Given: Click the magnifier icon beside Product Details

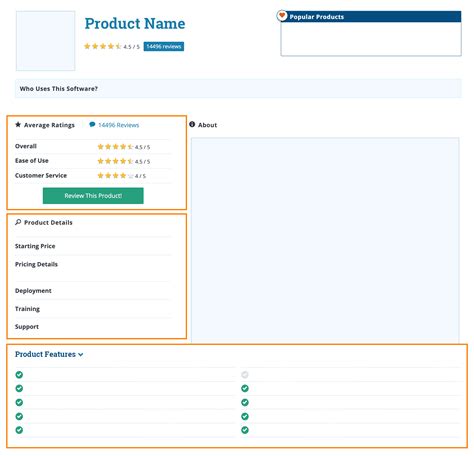Looking at the screenshot, I should pos(18,222).
